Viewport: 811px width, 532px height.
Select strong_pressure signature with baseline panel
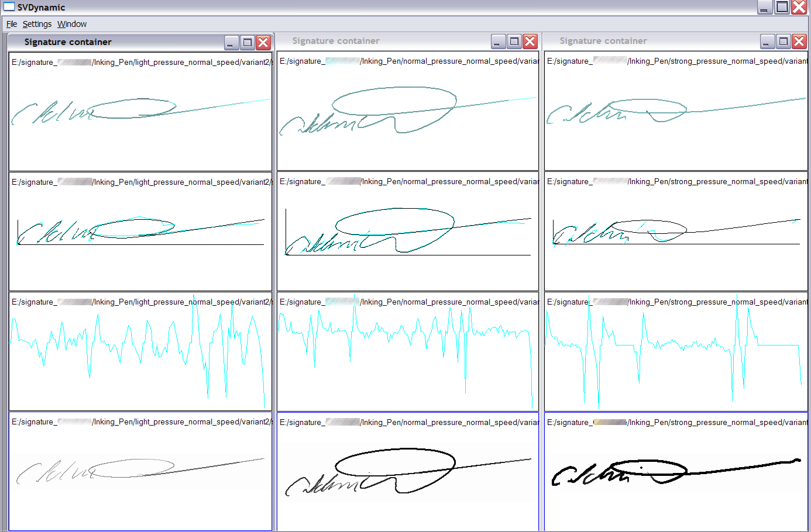[676, 232]
